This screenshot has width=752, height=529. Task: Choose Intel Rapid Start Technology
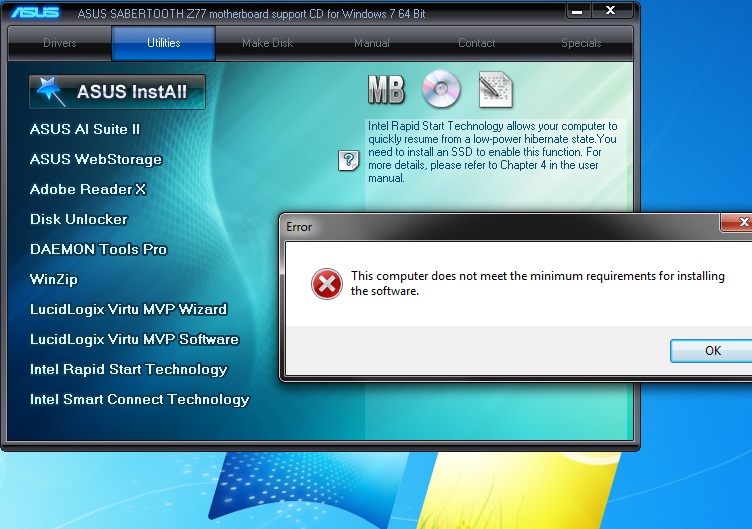129,369
